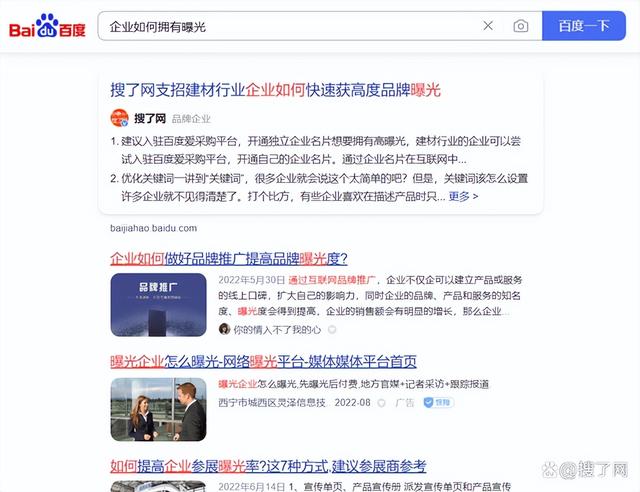Click the date 2022年6月14日 snippet
This screenshot has width=640, height=492.
coord(251,487)
